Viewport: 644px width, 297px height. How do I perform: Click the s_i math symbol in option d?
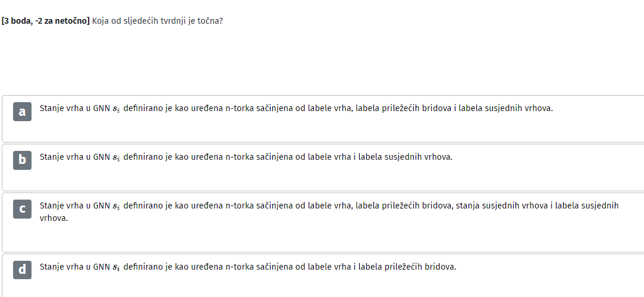pyautogui.click(x=116, y=268)
